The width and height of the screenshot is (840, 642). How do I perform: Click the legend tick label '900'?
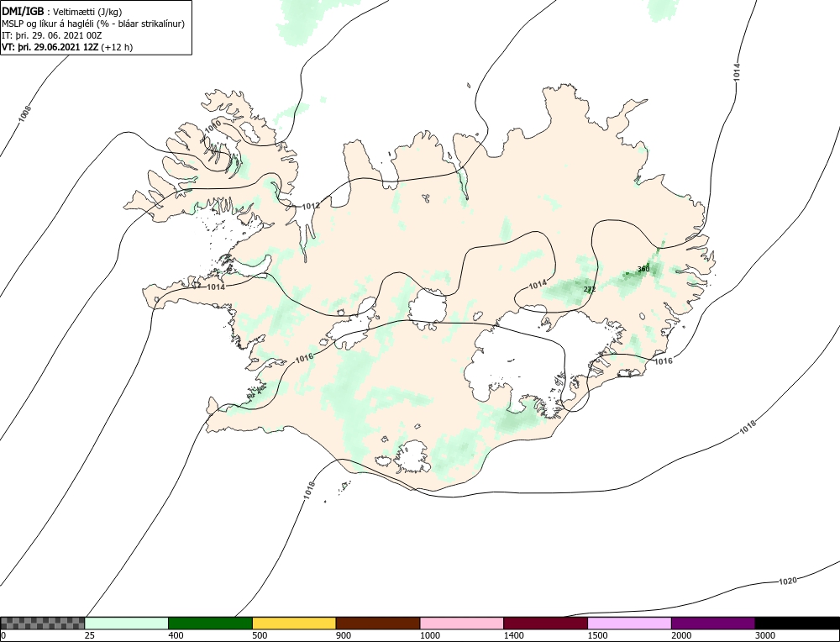coord(344,636)
